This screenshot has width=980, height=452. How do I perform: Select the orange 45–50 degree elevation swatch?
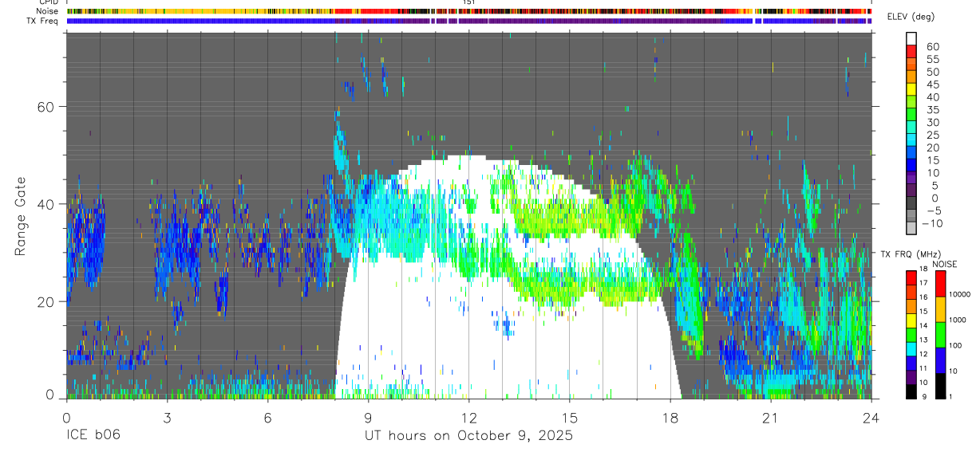[911, 77]
